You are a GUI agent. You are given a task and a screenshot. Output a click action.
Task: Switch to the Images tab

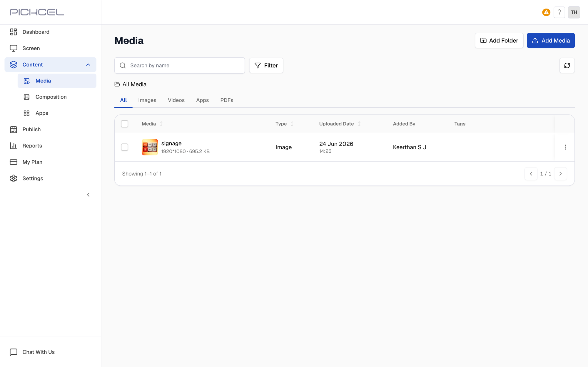(x=147, y=100)
